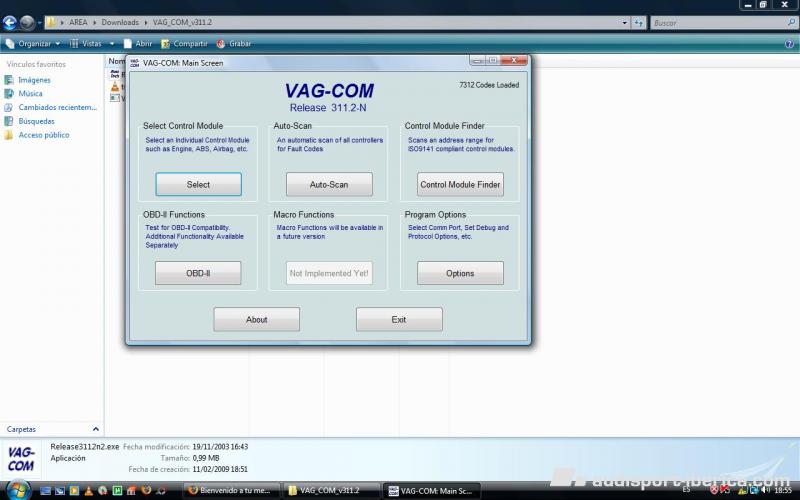Click the Acceso público folder icon
This screenshot has height=500, width=800.
tap(9, 135)
